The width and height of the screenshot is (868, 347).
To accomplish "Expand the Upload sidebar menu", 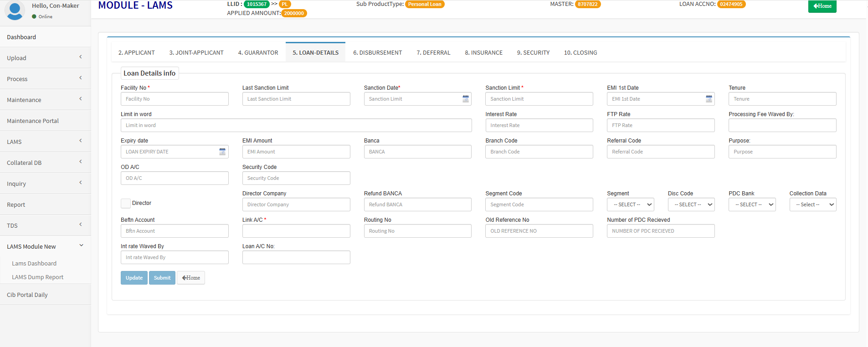I will 45,58.
